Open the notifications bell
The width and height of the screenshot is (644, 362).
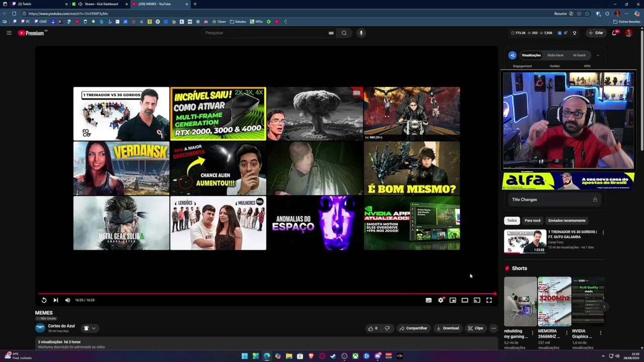(x=614, y=33)
